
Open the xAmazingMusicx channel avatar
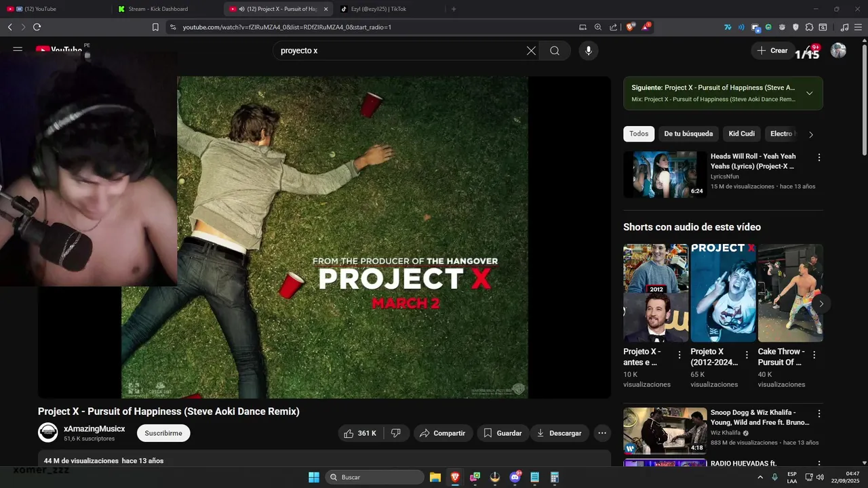tap(48, 433)
